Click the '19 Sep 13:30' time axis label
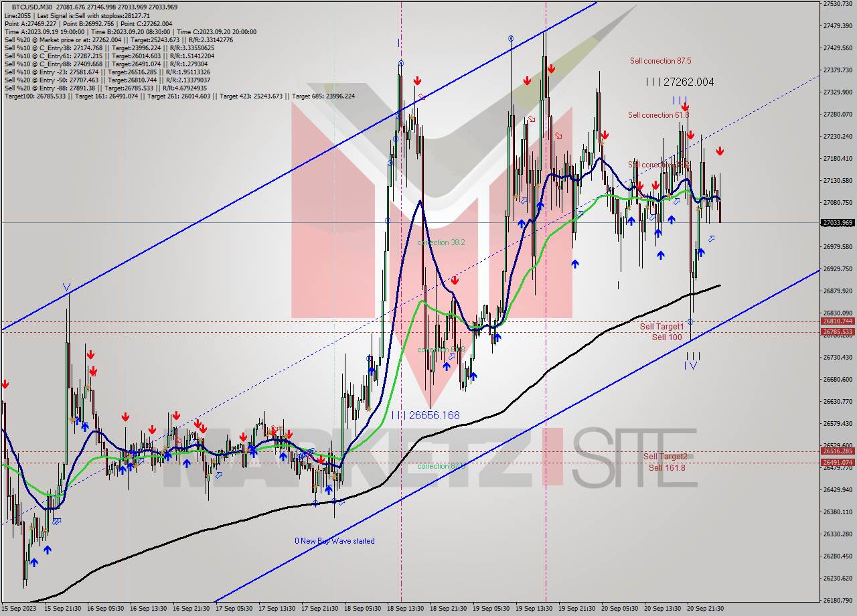Image resolution: width=857 pixels, height=616 pixels. coord(534,609)
